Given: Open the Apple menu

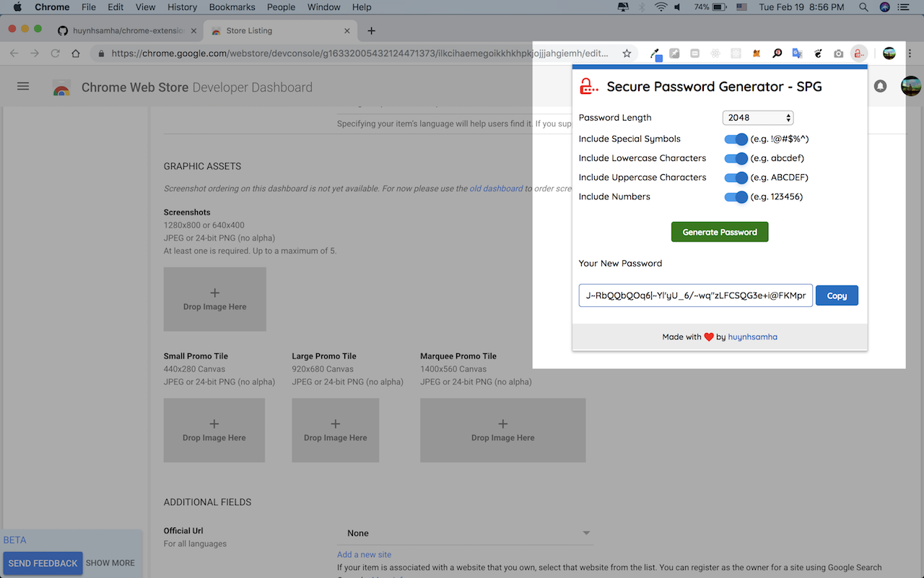Looking at the screenshot, I should [x=17, y=7].
